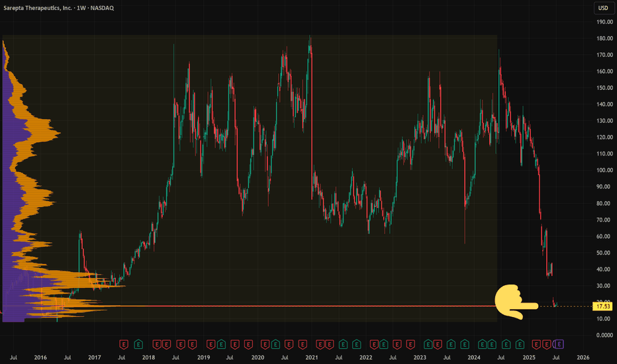
Task: Click the 70.00 price axis label
Action: click(604, 220)
